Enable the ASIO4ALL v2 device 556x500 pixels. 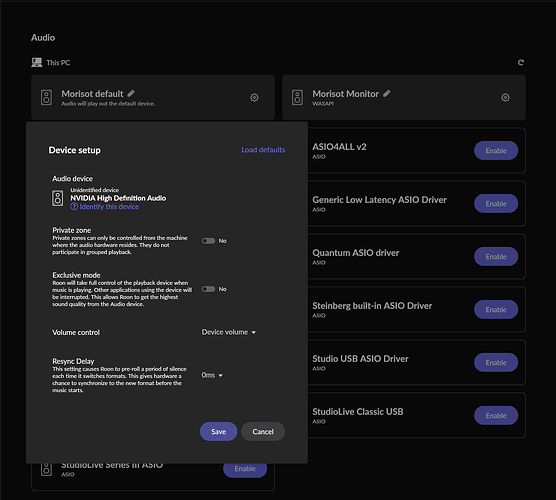click(x=496, y=151)
